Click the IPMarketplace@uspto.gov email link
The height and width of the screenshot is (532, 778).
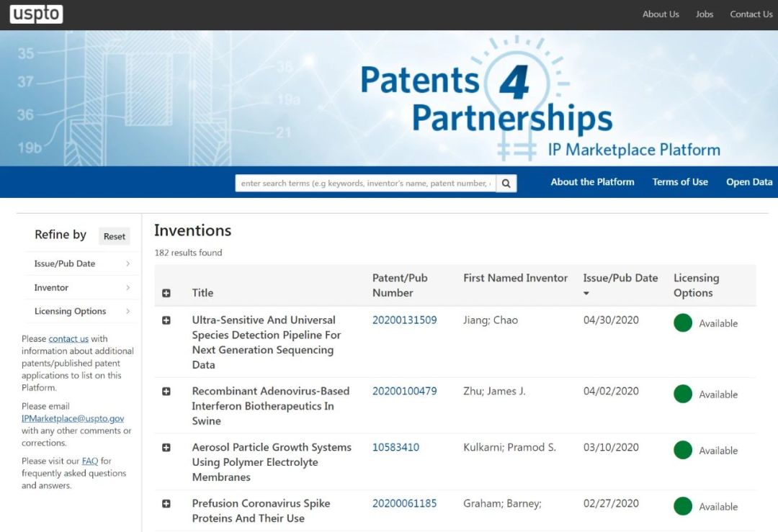tap(73, 418)
